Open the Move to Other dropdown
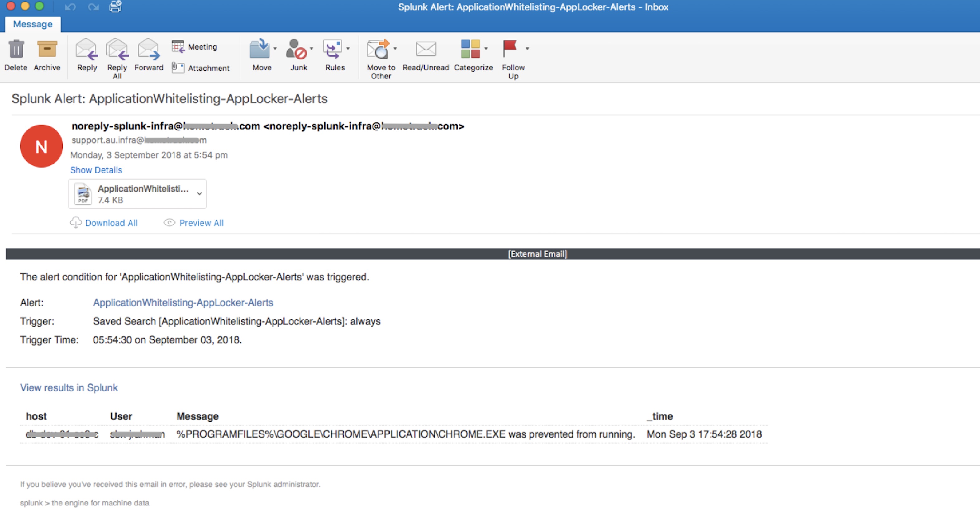This screenshot has width=980, height=522. 396,49
